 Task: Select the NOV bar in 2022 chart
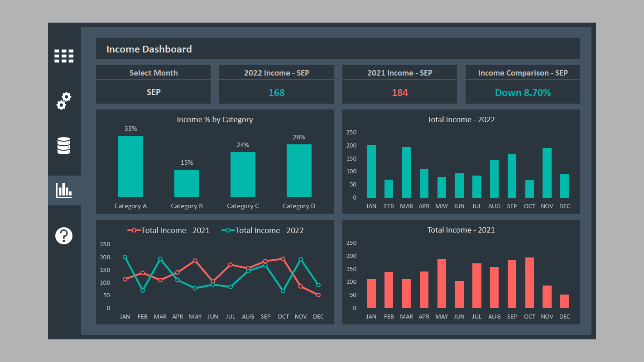click(547, 173)
